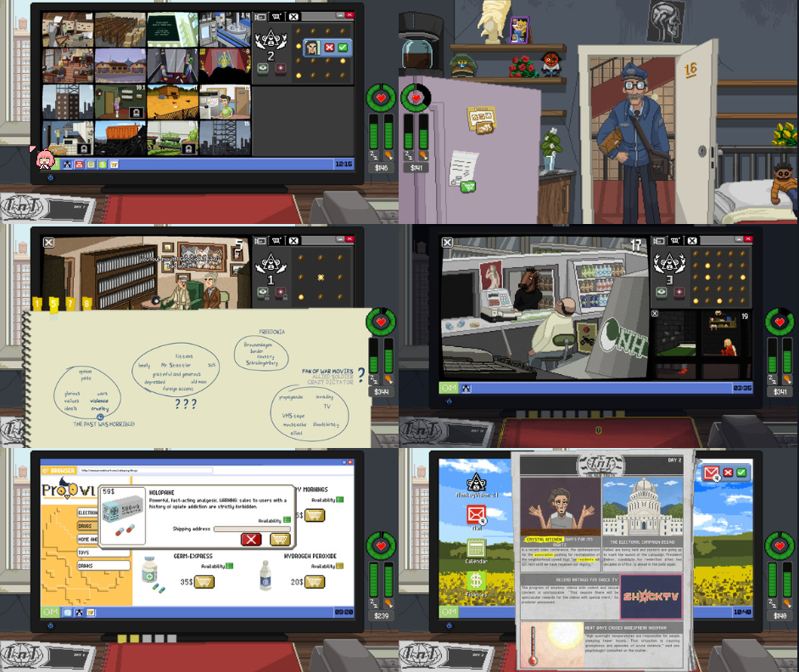Close the cage 17 camera view

(447, 243)
